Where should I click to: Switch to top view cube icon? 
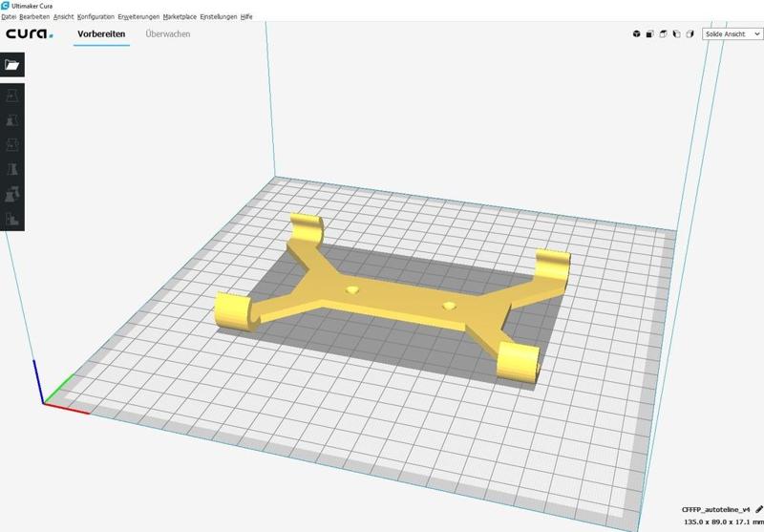point(663,34)
